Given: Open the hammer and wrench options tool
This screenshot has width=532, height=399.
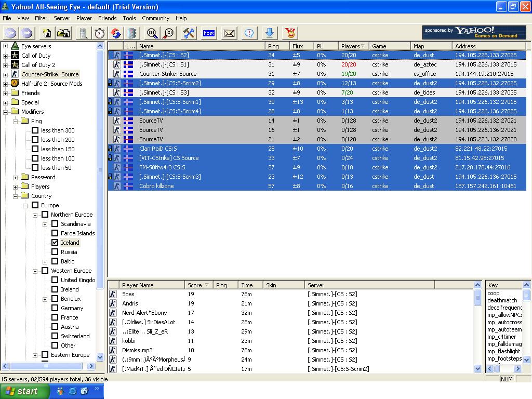Looking at the screenshot, I should click(189, 33).
